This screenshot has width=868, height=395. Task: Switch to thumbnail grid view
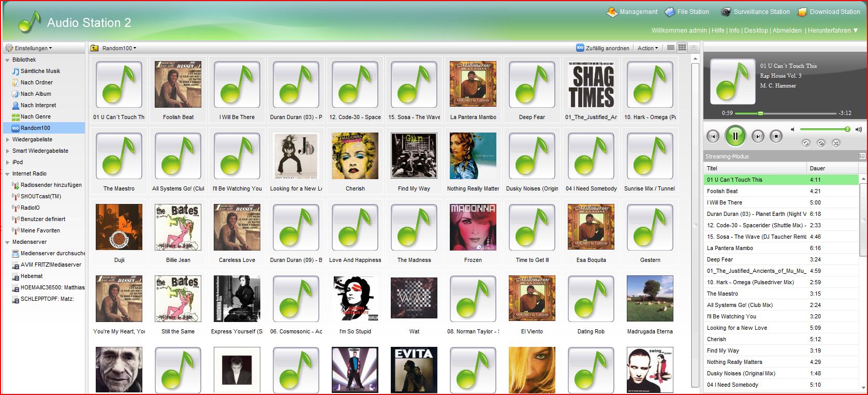[682, 48]
